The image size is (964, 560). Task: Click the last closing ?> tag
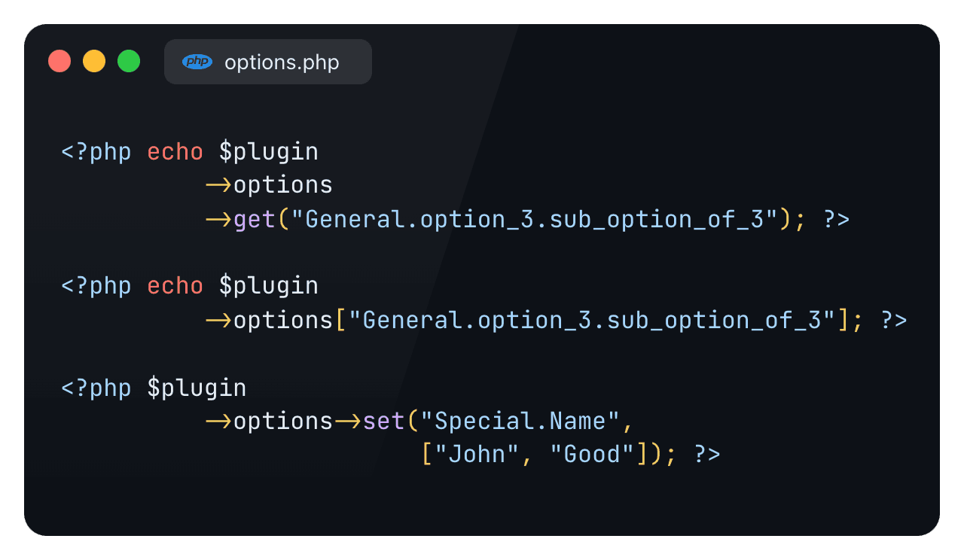pos(706,455)
